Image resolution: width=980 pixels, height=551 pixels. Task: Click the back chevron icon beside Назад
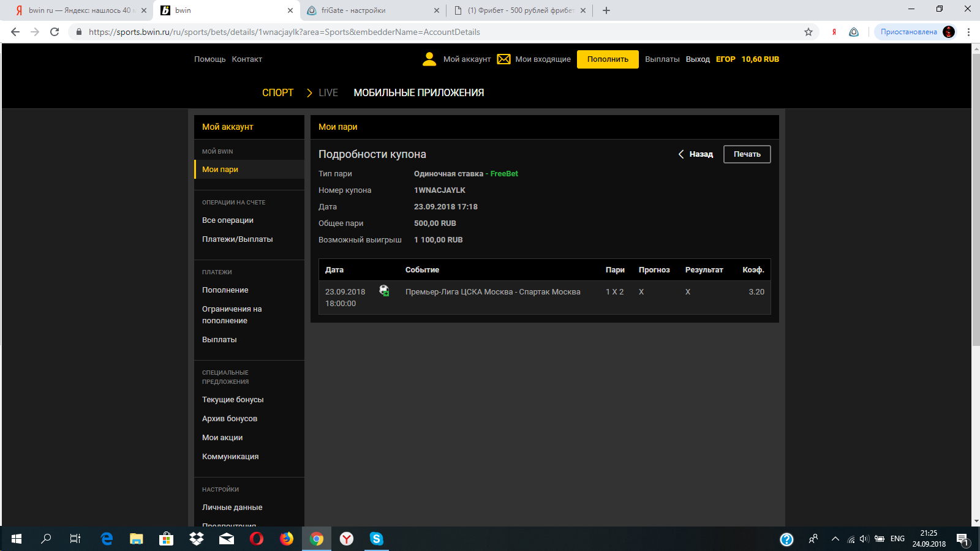(680, 154)
